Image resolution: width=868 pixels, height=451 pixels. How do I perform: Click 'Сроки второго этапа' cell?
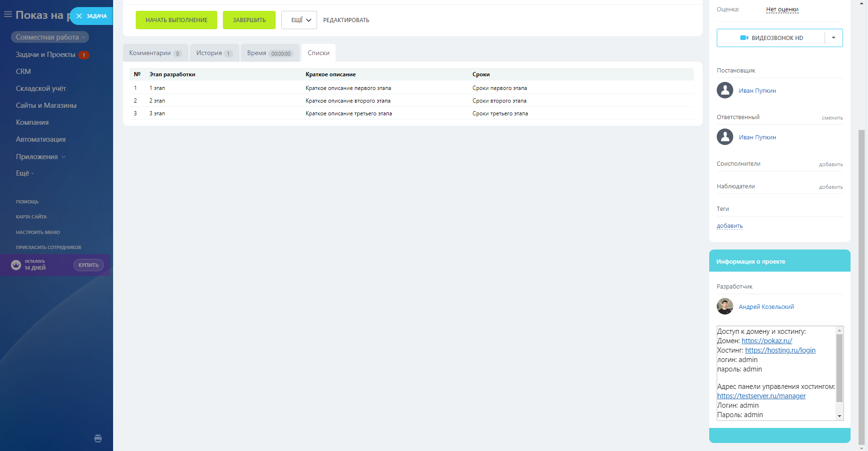pos(500,101)
